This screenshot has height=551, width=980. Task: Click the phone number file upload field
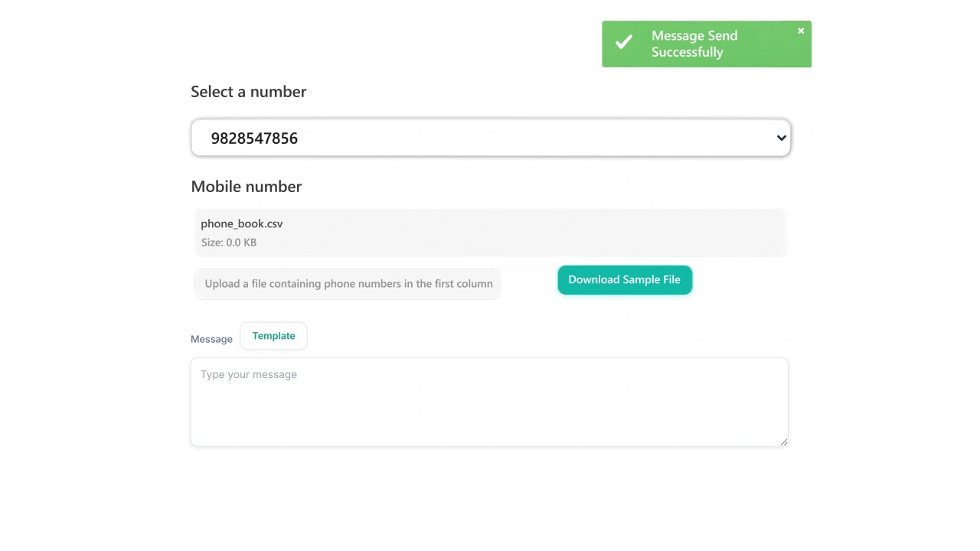[x=348, y=284]
